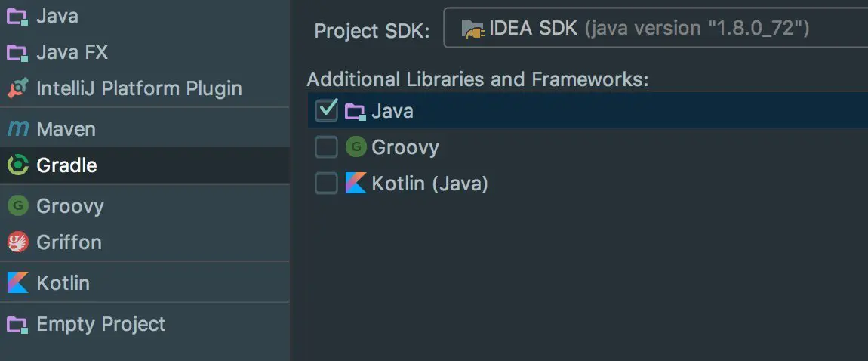
Task: Click the Groovy framework icon in list
Action: click(356, 147)
